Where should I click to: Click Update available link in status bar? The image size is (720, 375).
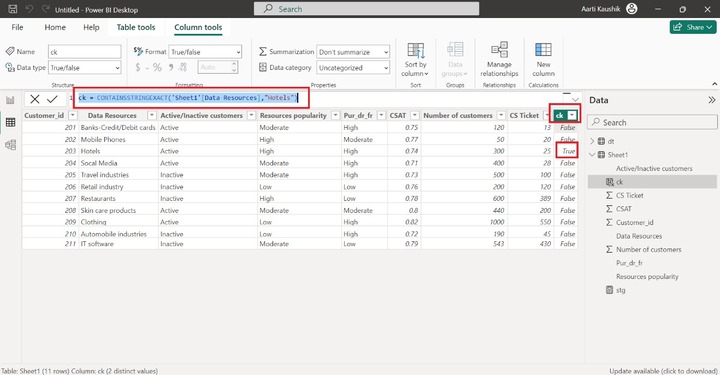coord(663,371)
